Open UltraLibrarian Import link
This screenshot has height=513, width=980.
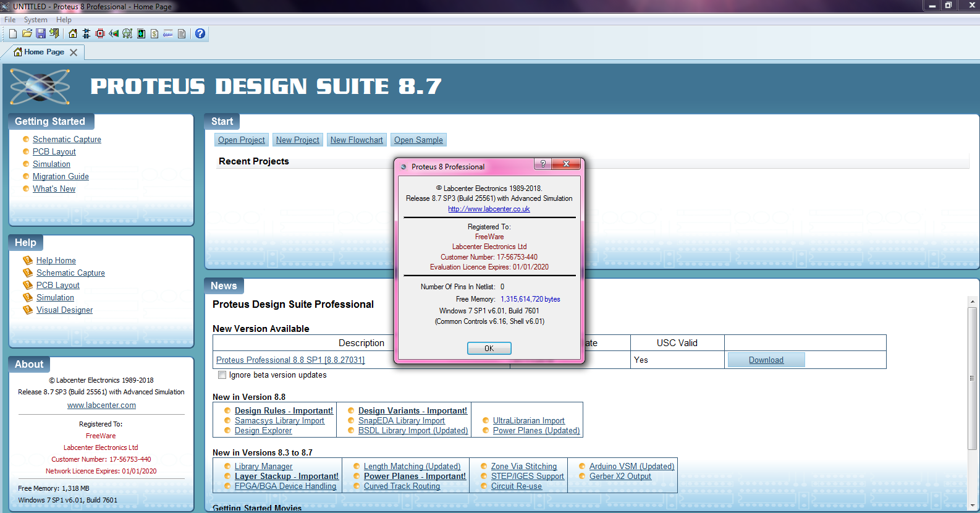tap(529, 420)
